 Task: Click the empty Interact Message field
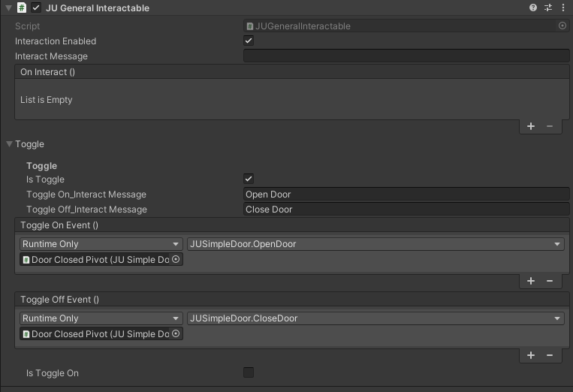point(406,56)
